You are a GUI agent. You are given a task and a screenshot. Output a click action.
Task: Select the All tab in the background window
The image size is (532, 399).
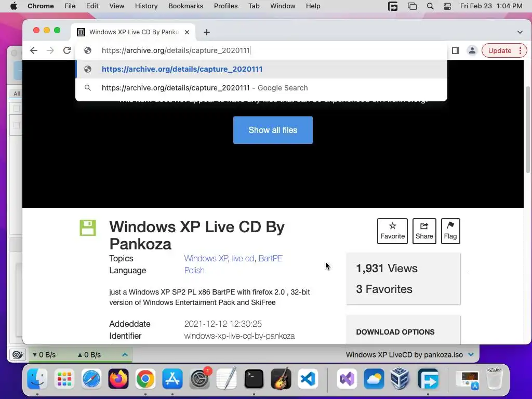17,94
